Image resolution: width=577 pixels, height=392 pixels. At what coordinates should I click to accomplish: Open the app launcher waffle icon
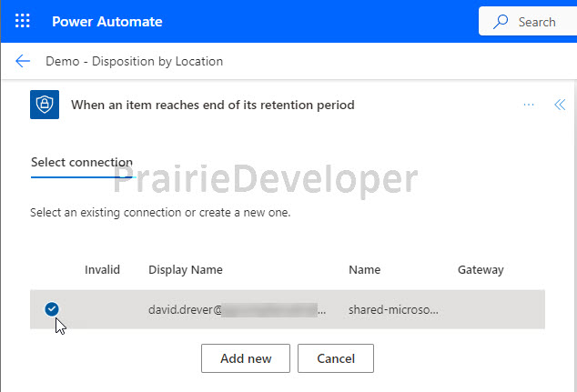pyautogui.click(x=23, y=21)
